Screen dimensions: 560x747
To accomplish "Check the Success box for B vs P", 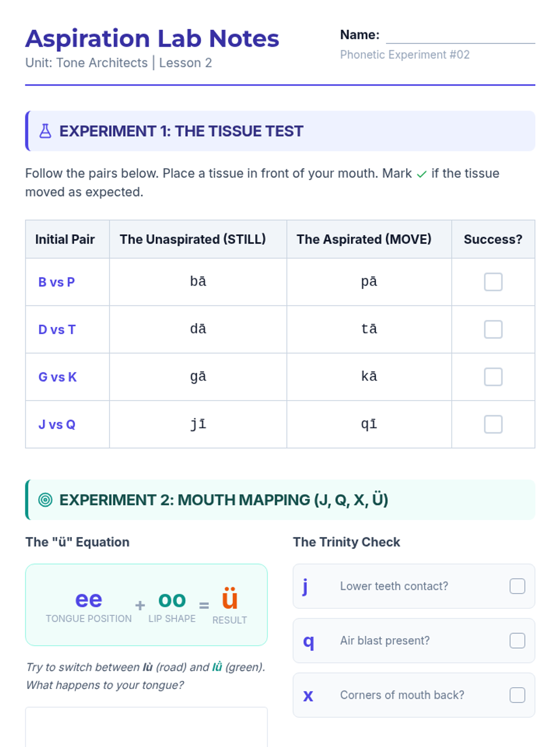I will click(x=493, y=282).
